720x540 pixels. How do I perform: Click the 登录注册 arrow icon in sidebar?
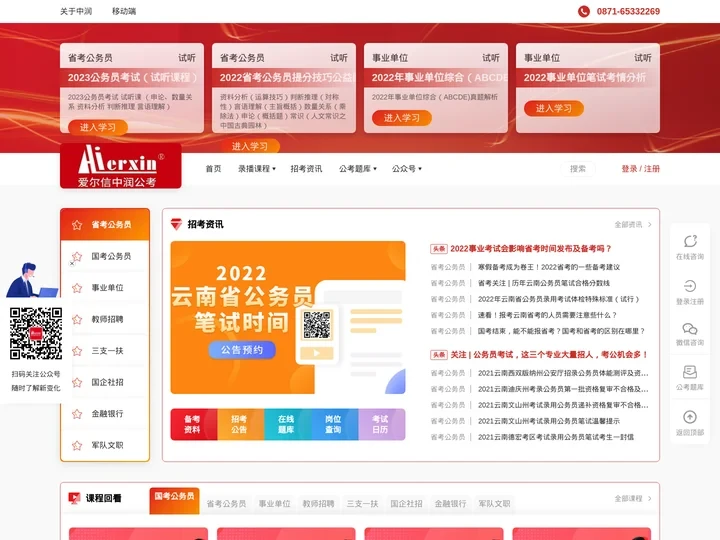click(690, 286)
